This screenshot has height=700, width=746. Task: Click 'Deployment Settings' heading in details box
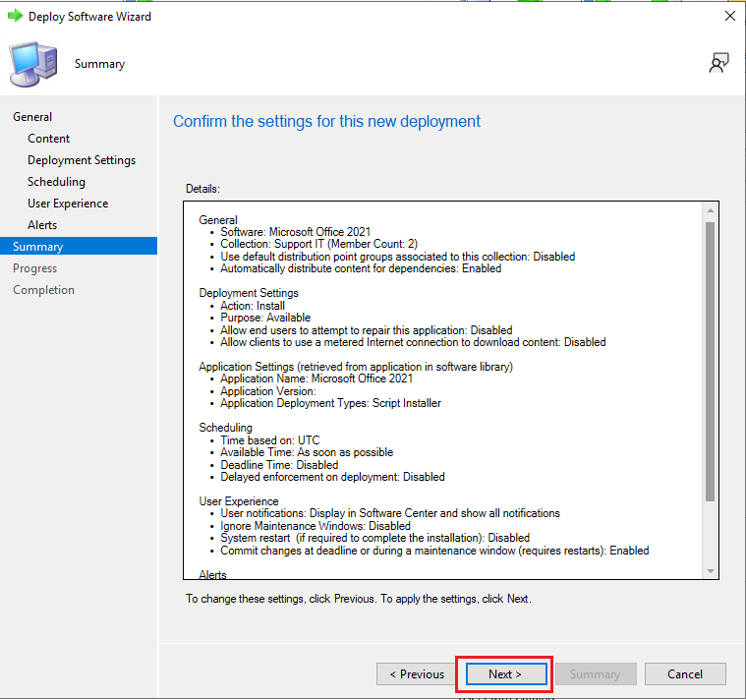[249, 293]
